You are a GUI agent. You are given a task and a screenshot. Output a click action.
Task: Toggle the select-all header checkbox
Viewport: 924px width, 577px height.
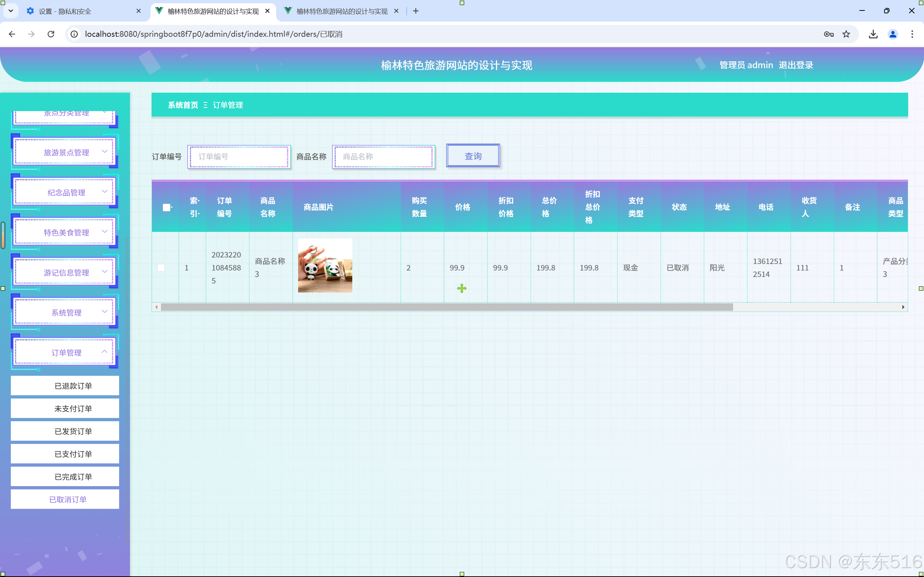pyautogui.click(x=166, y=207)
